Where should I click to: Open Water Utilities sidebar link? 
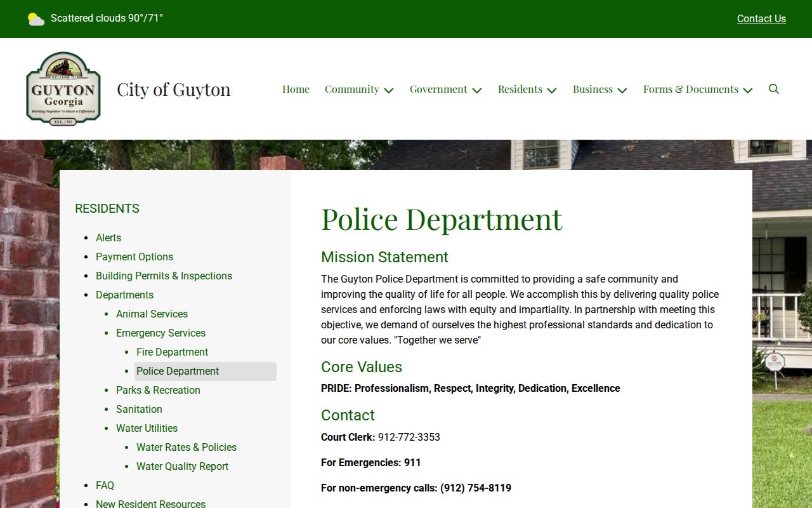pyautogui.click(x=147, y=428)
